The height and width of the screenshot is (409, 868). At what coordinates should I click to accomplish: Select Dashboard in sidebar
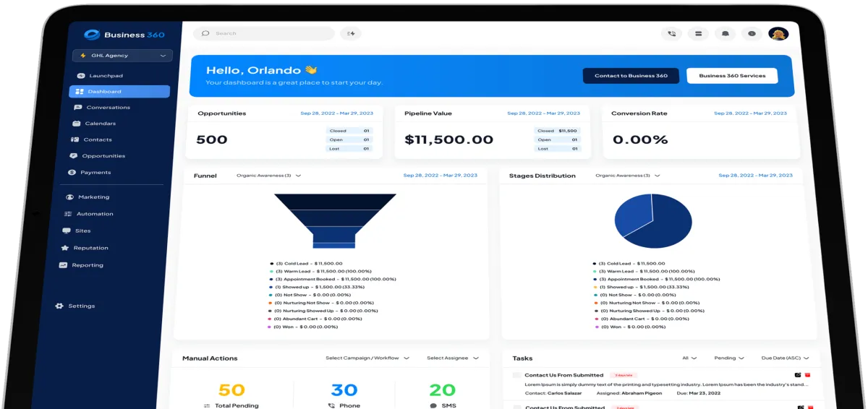click(119, 92)
